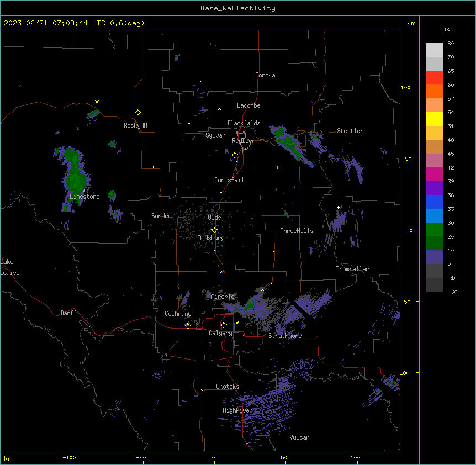Select the top white-grey legend swatch between 80 and 70
This screenshot has height=465, width=476.
pyautogui.click(x=434, y=50)
